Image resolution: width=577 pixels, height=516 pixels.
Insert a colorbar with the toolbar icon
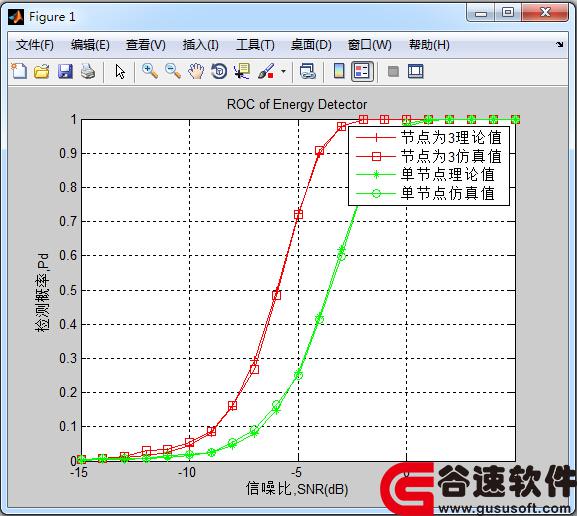(x=339, y=71)
